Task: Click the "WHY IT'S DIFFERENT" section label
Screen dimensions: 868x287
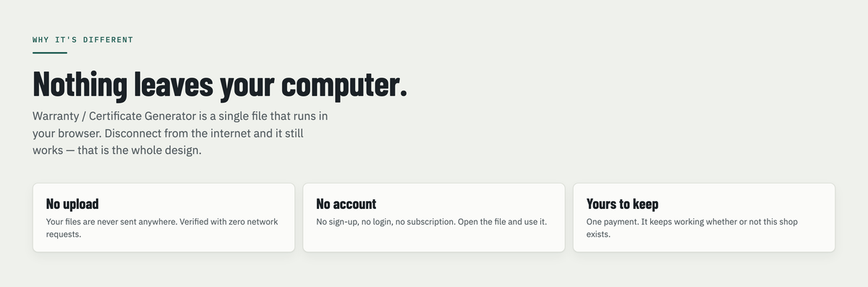Action: [83, 40]
